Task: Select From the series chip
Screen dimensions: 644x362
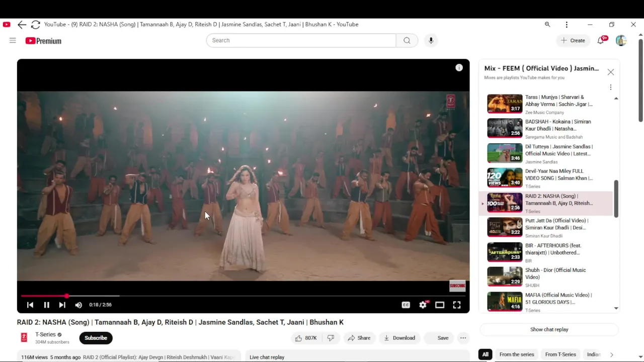Action: (x=517, y=354)
